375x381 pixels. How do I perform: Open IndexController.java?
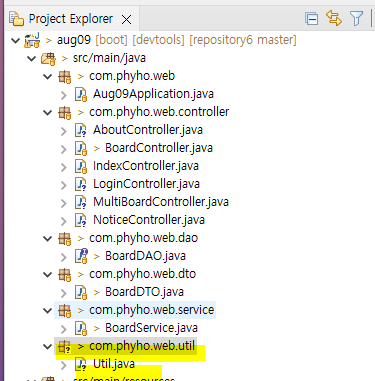(x=146, y=166)
